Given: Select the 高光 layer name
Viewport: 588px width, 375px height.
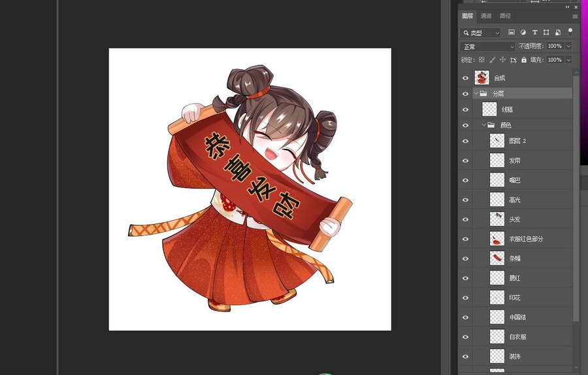Looking at the screenshot, I should [x=515, y=200].
